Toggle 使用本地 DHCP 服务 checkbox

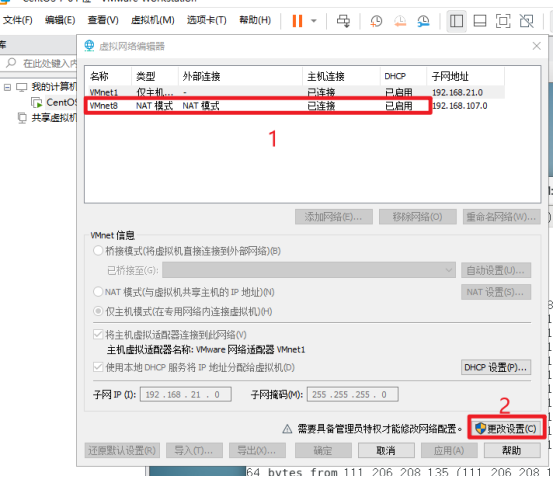(98, 367)
